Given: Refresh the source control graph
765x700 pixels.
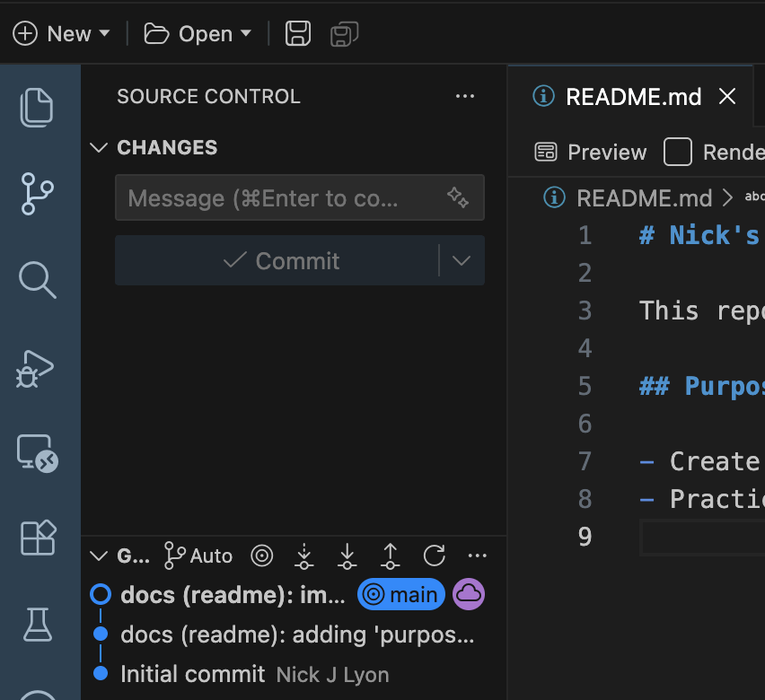Looking at the screenshot, I should [435, 556].
